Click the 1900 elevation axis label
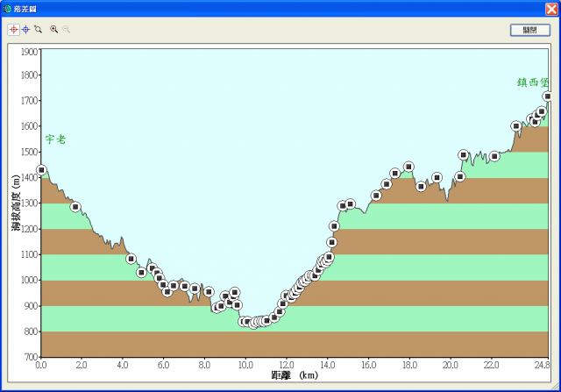The height and width of the screenshot is (392, 561). pyautogui.click(x=30, y=52)
